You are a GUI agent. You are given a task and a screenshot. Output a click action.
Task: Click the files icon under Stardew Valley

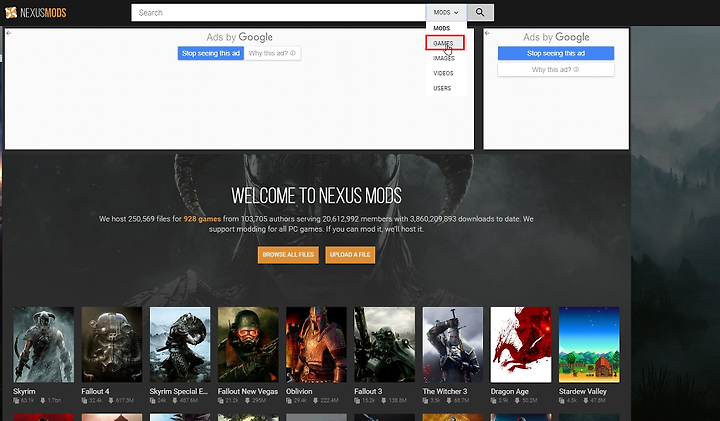[562, 401]
